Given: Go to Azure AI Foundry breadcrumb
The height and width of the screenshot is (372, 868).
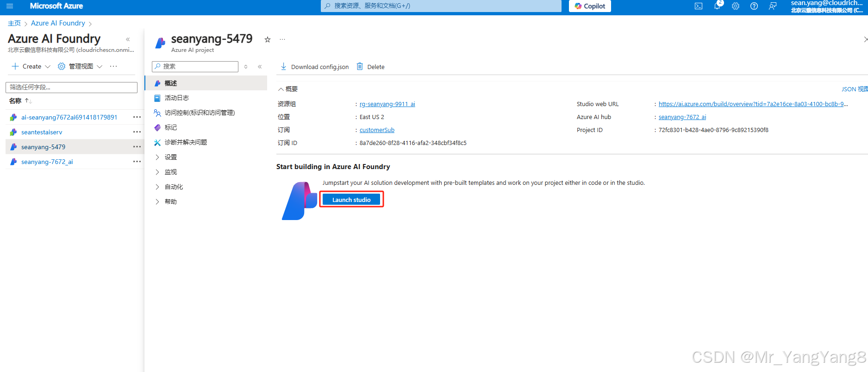Looking at the screenshot, I should 58,23.
